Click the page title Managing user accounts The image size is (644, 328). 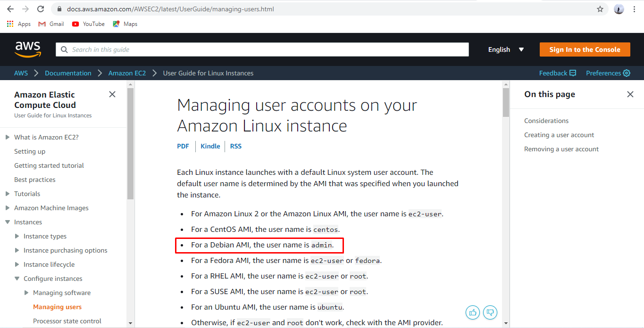pyautogui.click(x=297, y=115)
